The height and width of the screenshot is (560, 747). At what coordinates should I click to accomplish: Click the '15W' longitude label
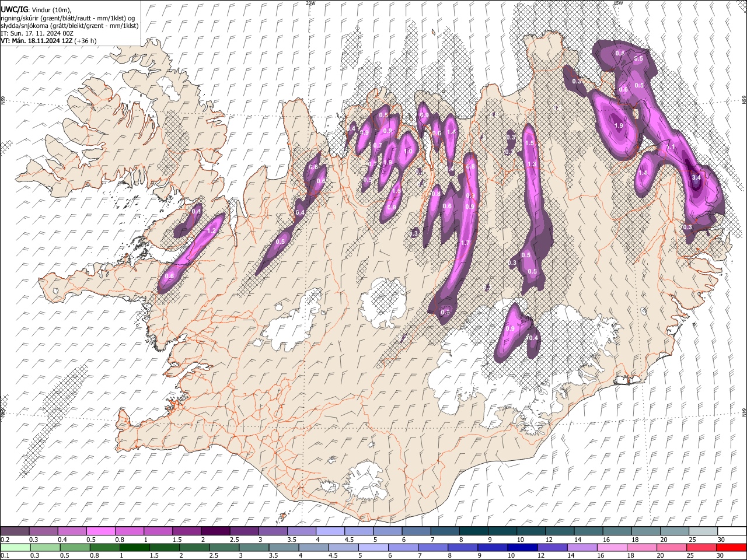pos(618,3)
